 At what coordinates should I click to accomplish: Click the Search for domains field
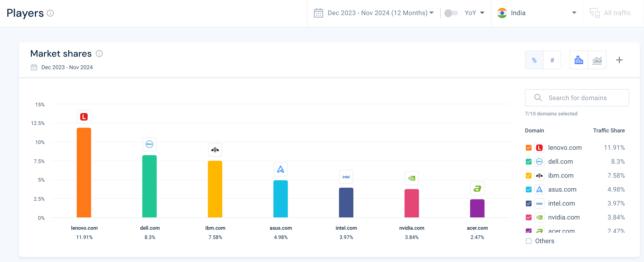[577, 98]
